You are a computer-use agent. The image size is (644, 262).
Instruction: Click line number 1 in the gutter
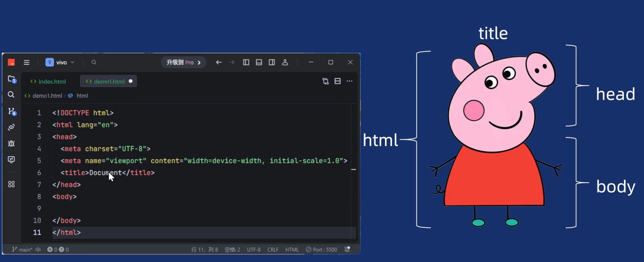pos(39,113)
